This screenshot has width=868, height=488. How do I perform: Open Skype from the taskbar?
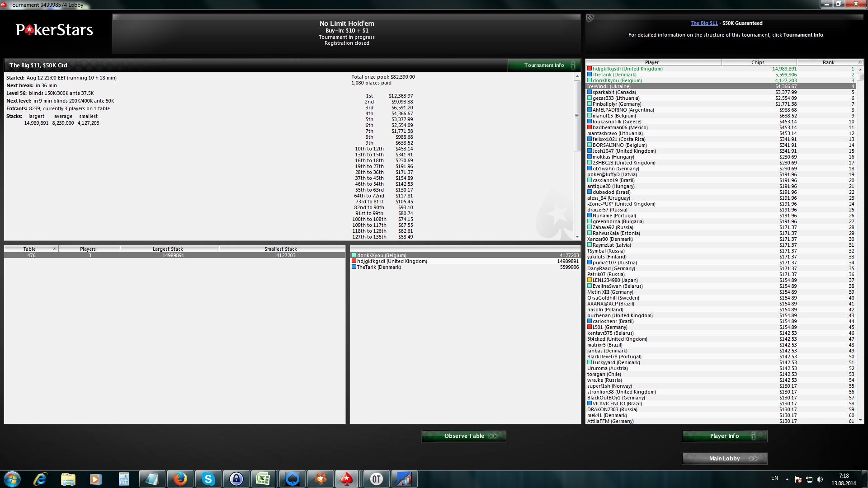(208, 479)
